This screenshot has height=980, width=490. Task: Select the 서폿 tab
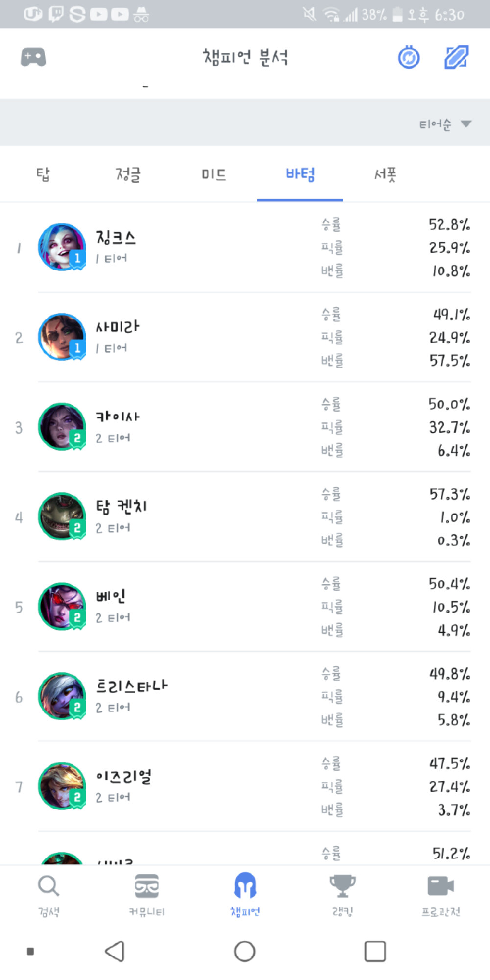[386, 174]
